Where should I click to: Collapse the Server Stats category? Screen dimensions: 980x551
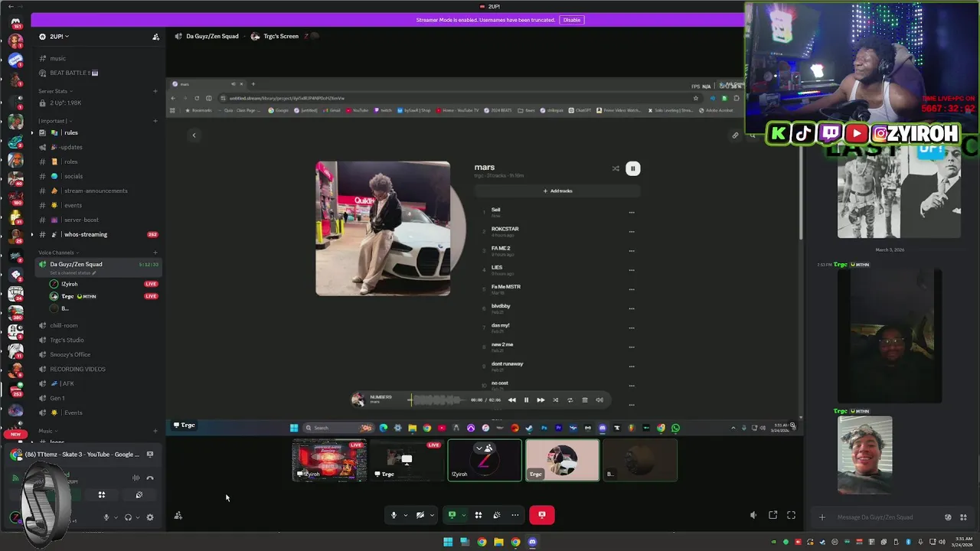click(x=55, y=91)
